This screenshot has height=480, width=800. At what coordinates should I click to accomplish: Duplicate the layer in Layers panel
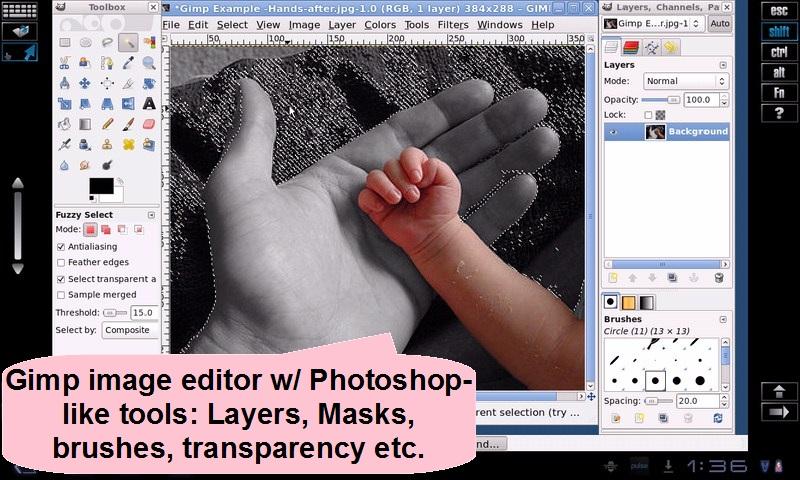pyautogui.click(x=672, y=278)
